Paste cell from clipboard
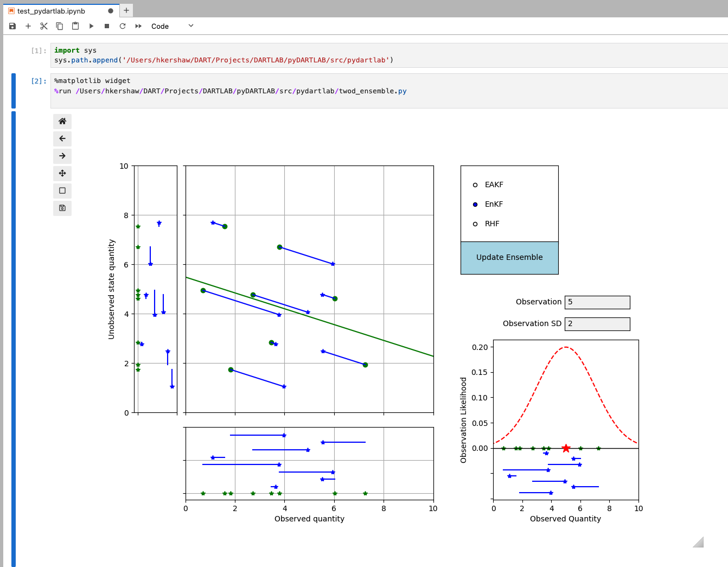Screen dimensions: 728x567 tap(75, 26)
